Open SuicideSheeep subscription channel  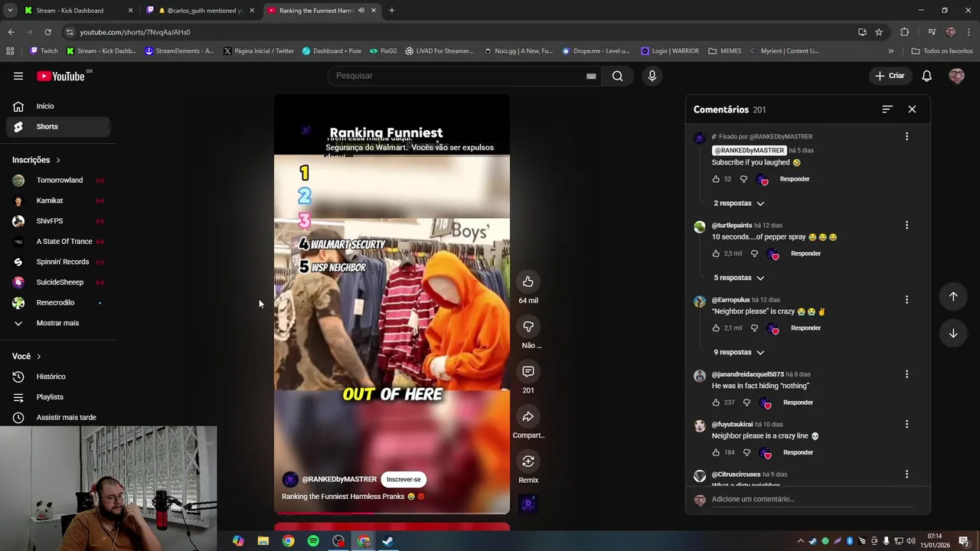pos(58,282)
